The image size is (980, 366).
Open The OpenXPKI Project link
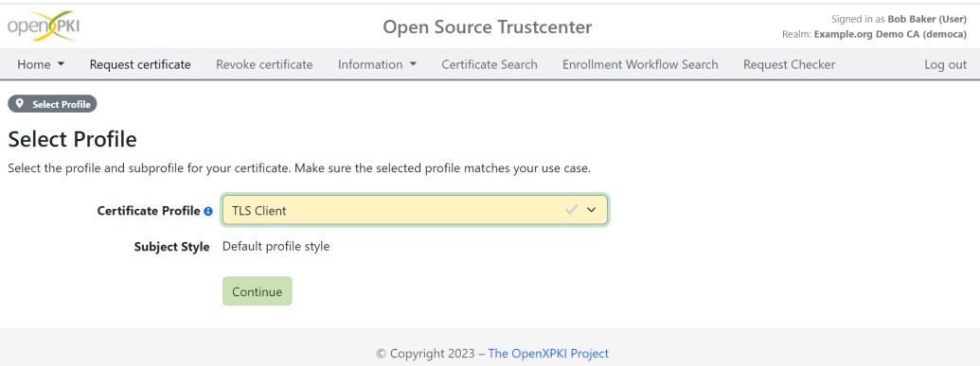coord(548,353)
